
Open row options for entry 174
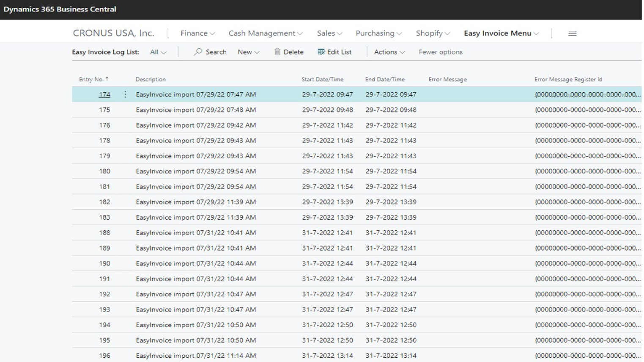[125, 94]
